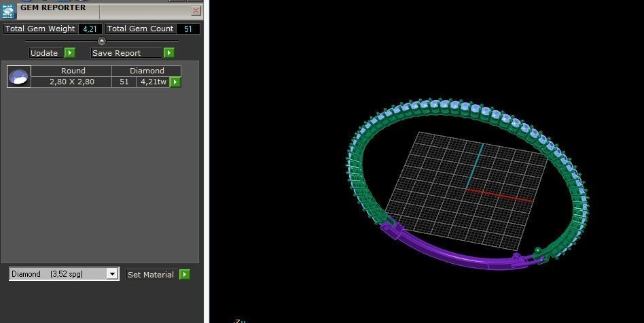Click the Total Gem Count value 51
644x323 pixels.
click(x=188, y=29)
